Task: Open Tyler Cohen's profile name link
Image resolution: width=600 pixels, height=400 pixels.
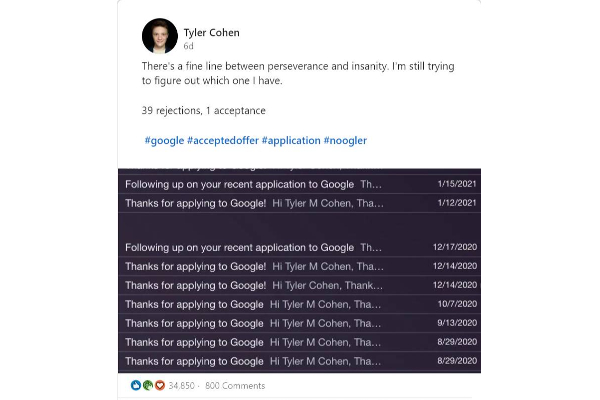Action: pyautogui.click(x=213, y=31)
